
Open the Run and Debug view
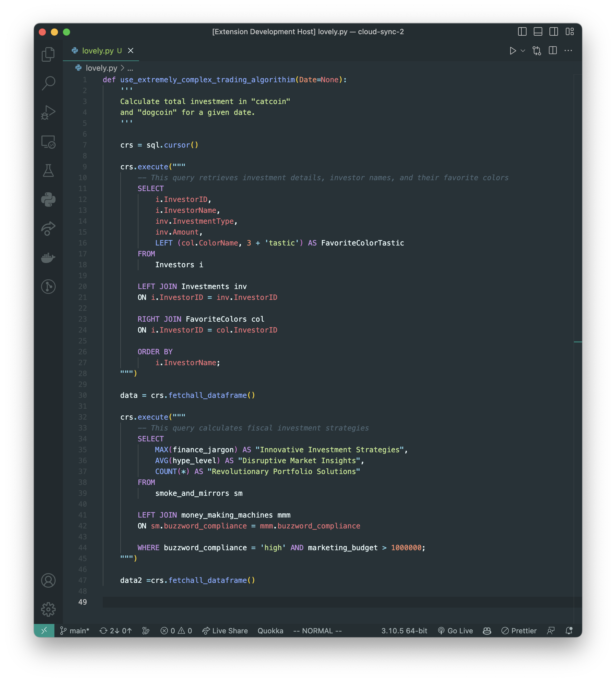pyautogui.click(x=48, y=112)
